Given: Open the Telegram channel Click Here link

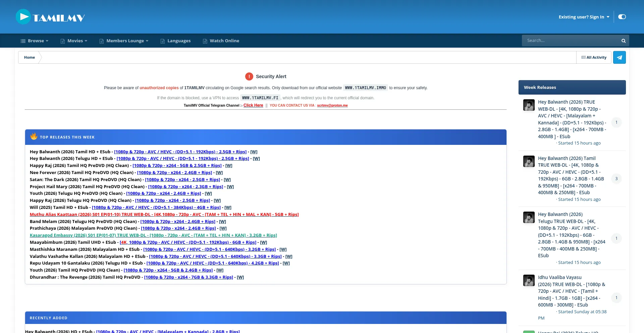Looking at the screenshot, I should [253, 105].
